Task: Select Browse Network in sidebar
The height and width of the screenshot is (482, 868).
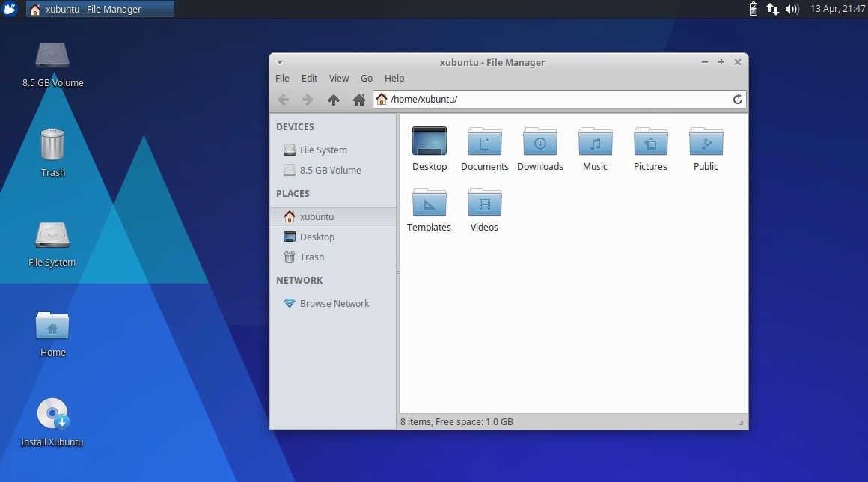Action: (x=334, y=303)
